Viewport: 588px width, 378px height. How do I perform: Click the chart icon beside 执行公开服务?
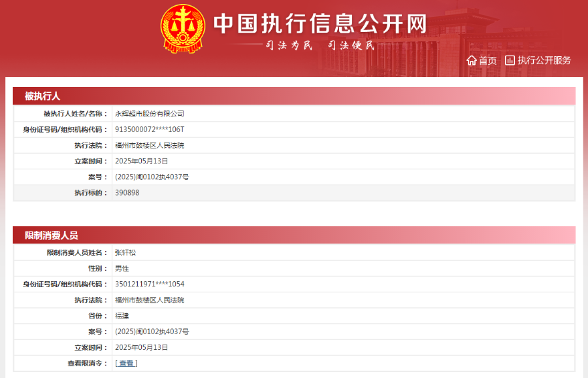coord(510,60)
